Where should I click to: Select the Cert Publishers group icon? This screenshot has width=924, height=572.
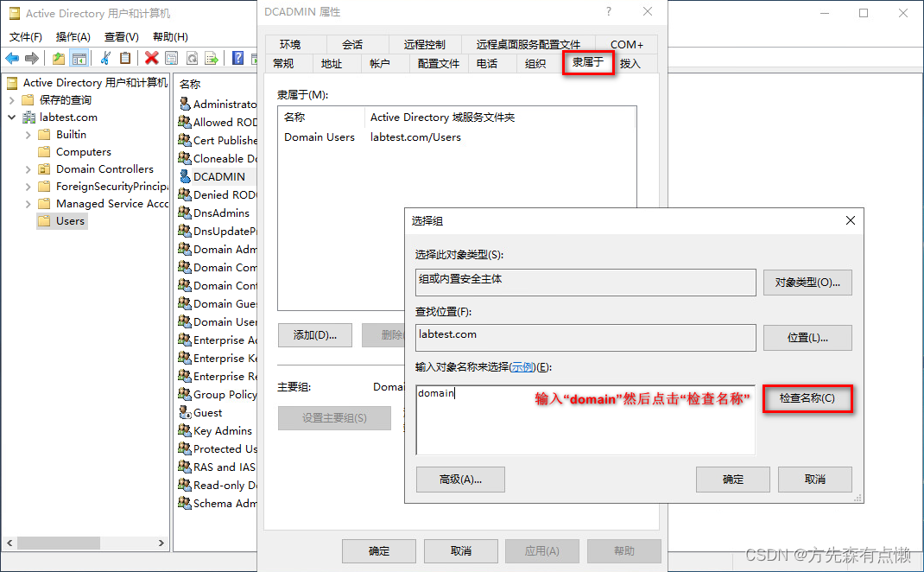pos(185,140)
